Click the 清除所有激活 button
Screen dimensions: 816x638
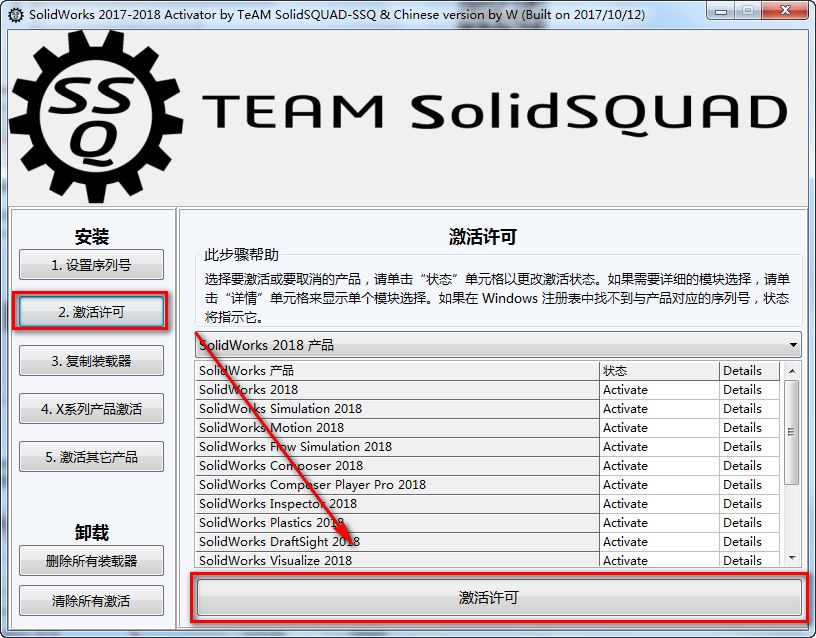click(x=91, y=600)
